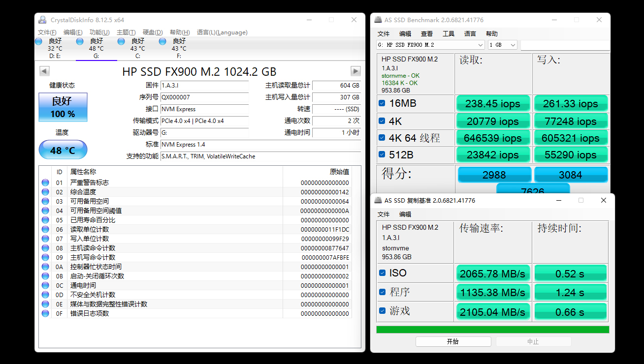Click the empty field beside the size dropdown
Screen dimensions: 644x364
pyautogui.click(x=565, y=45)
